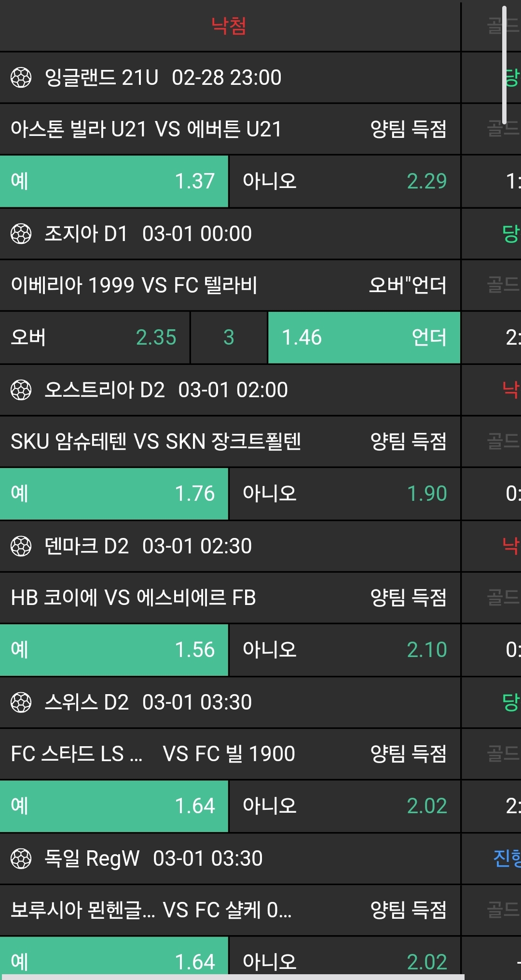Select 아니오 at 2.10 for HB 코이에
The image size is (521, 980).
pos(344,650)
